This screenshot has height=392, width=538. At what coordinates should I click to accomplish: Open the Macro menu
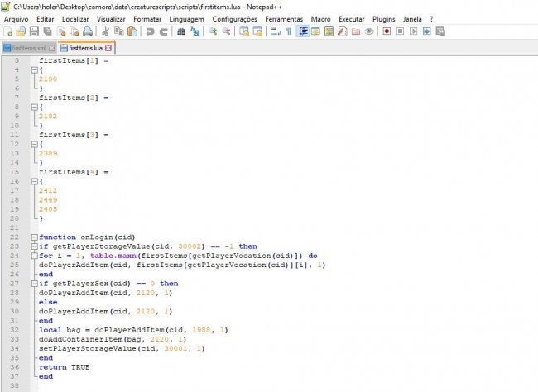tap(321, 19)
